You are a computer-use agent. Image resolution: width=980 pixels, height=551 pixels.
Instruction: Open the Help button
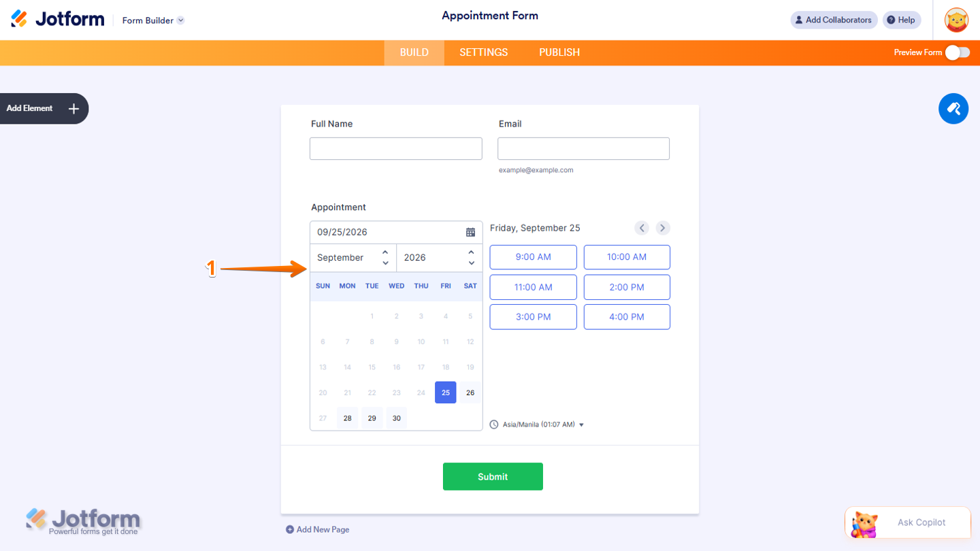[902, 20]
